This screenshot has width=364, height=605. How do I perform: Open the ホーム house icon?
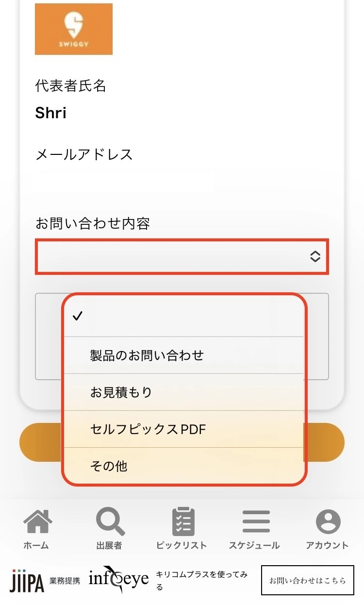click(x=37, y=522)
